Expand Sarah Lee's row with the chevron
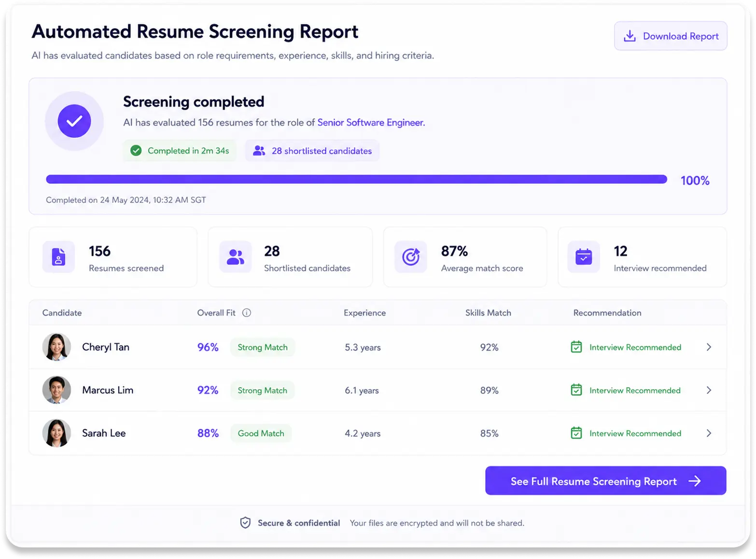Screen dimensions: 756x559 tap(709, 433)
